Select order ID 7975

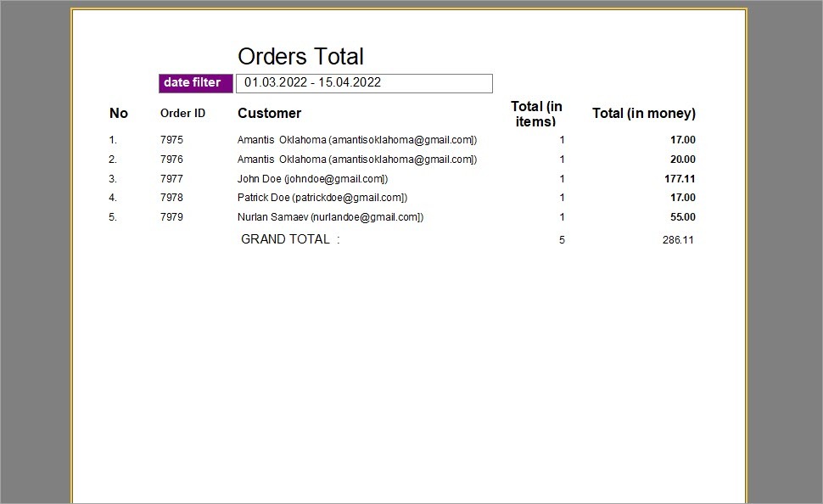171,140
